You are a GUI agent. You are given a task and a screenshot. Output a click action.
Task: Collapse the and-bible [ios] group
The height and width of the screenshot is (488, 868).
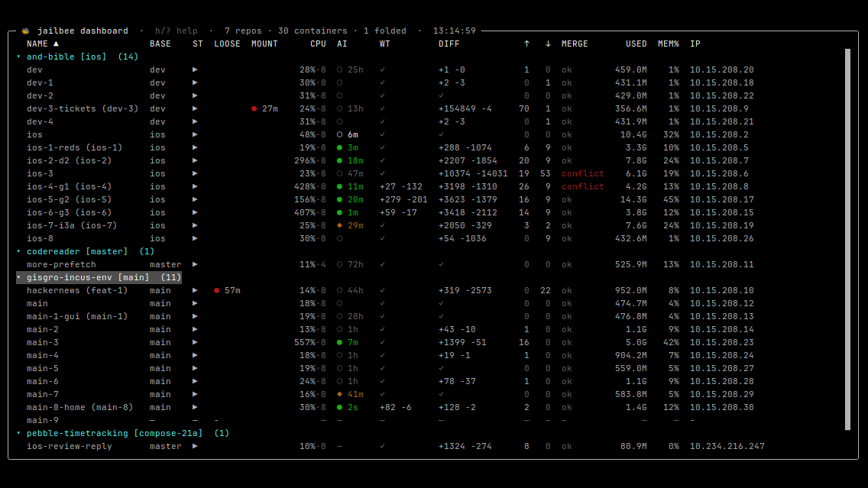point(19,57)
